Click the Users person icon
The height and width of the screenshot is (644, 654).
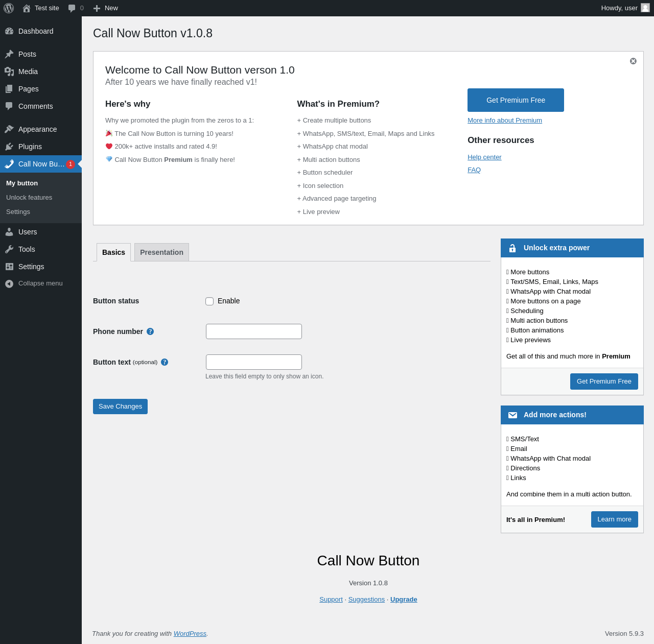9,232
